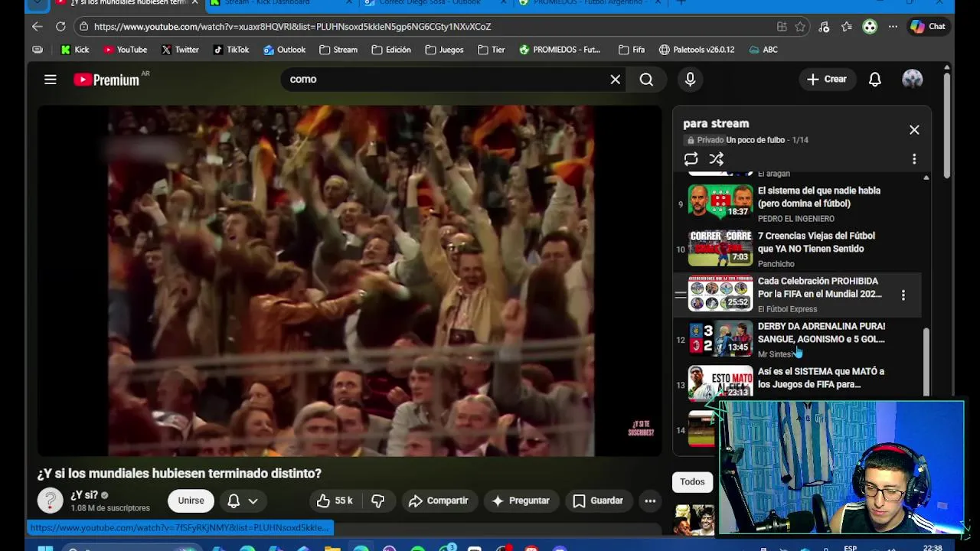Open the YouTube guide hamburger menu

click(51, 79)
